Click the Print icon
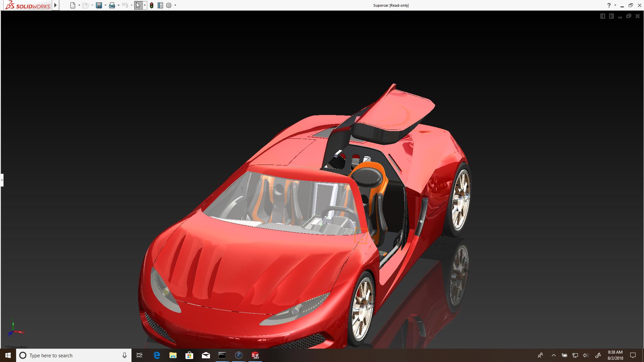Screen dimensions: 644x362 click(112, 5)
